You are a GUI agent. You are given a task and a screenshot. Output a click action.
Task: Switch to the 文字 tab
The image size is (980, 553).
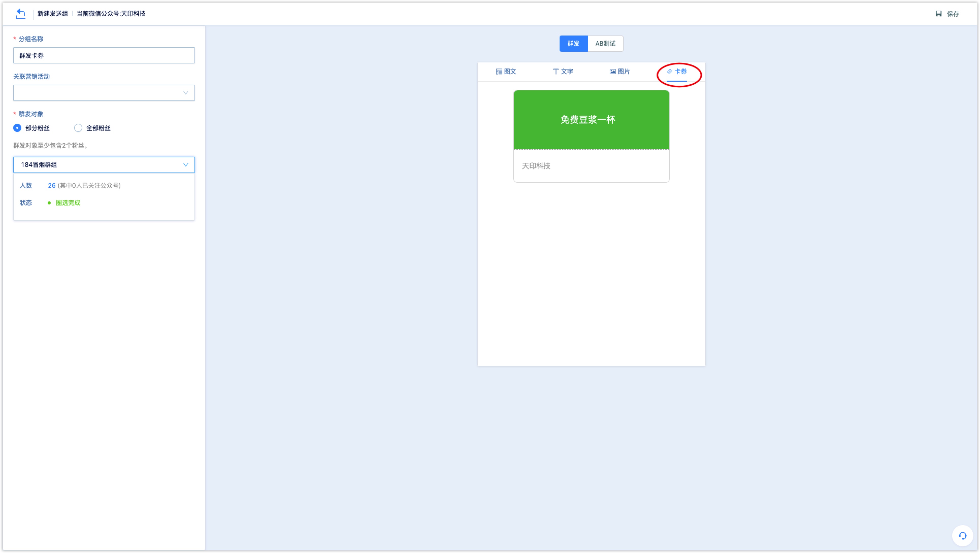pyautogui.click(x=563, y=72)
